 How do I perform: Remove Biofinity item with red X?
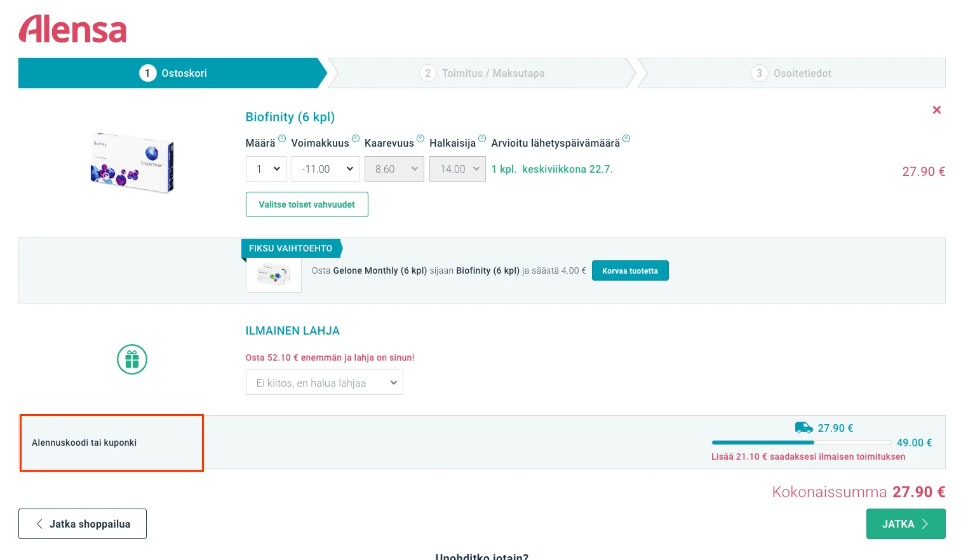tap(936, 110)
